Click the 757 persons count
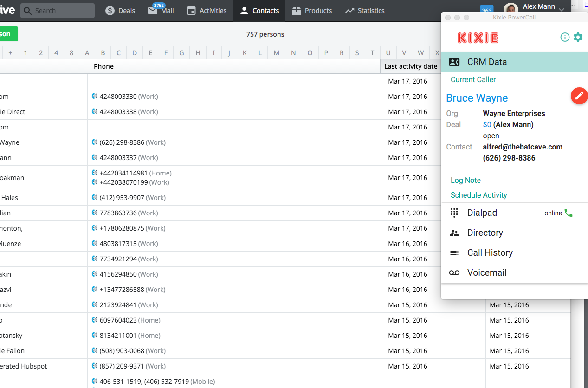588x388 pixels. point(265,34)
